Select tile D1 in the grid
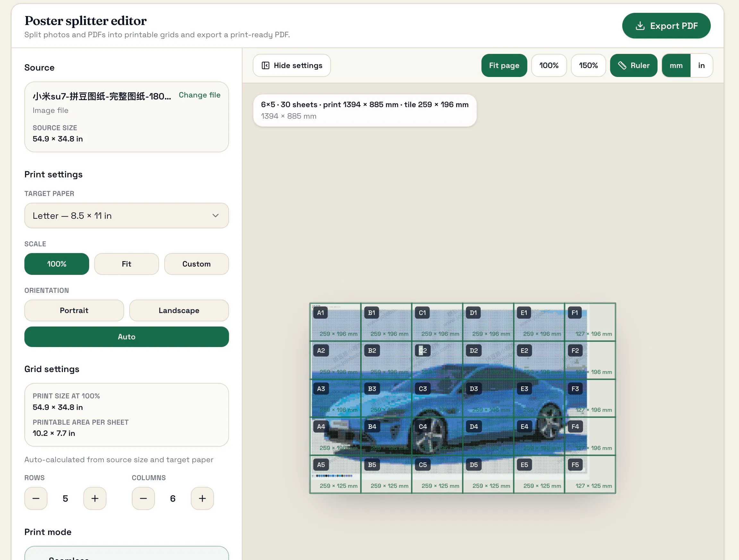The width and height of the screenshot is (739, 560). coord(488,322)
